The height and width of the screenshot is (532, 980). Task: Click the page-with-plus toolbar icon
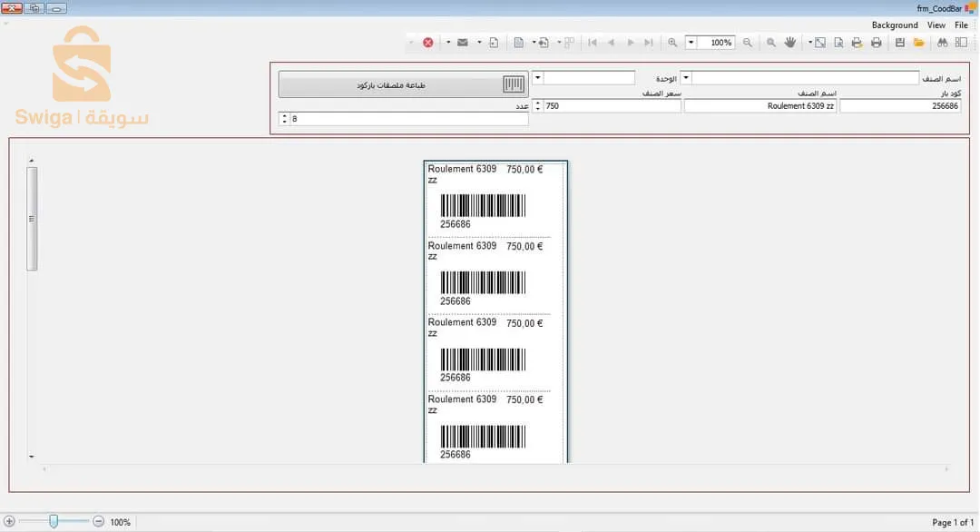pyautogui.click(x=494, y=43)
